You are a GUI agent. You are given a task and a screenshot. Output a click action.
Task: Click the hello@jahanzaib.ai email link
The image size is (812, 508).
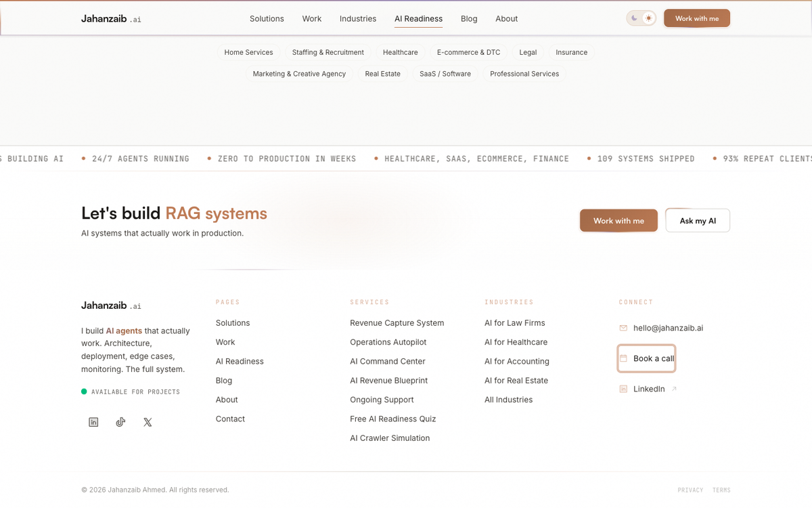click(668, 328)
